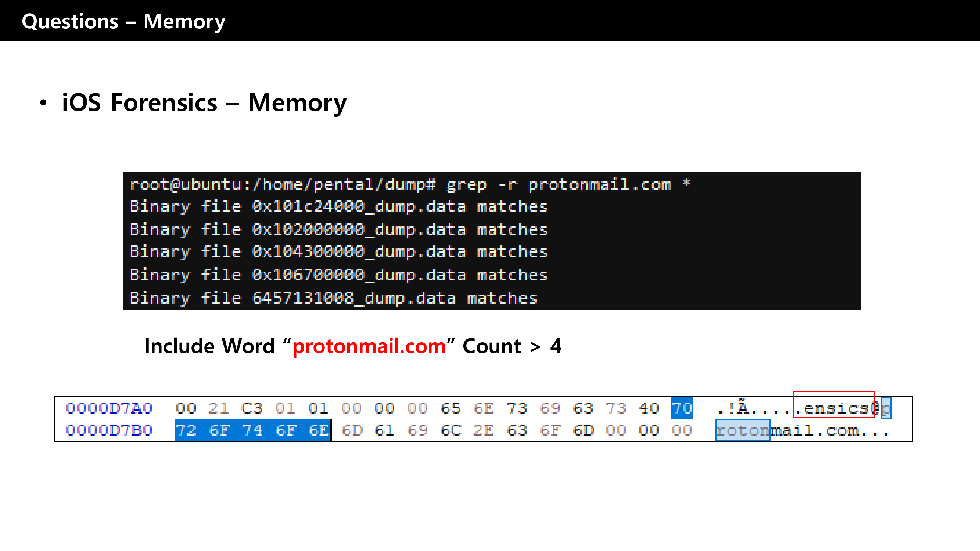The width and height of the screenshot is (980, 551).
Task: Click the 'iOS Forensics – Memory' bullet heading
Action: click(x=204, y=103)
